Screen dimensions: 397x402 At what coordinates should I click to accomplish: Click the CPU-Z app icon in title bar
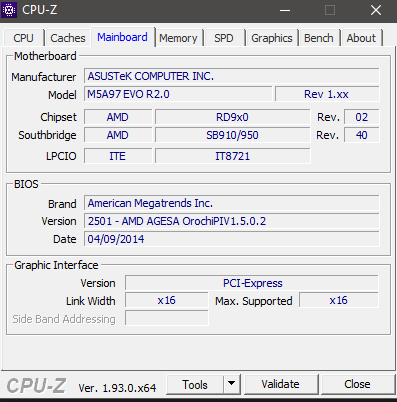pyautogui.click(x=9, y=10)
